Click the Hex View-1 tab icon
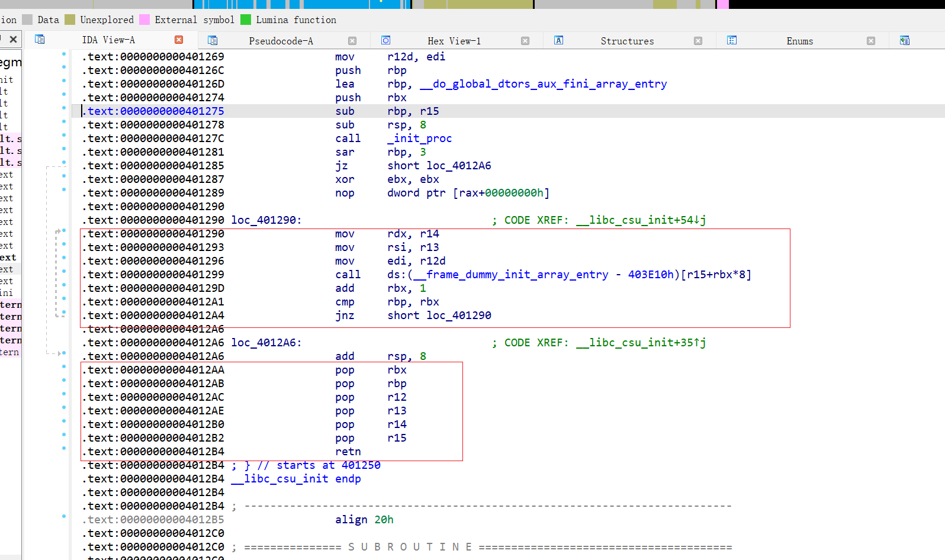This screenshot has height=560, width=945. [x=385, y=40]
